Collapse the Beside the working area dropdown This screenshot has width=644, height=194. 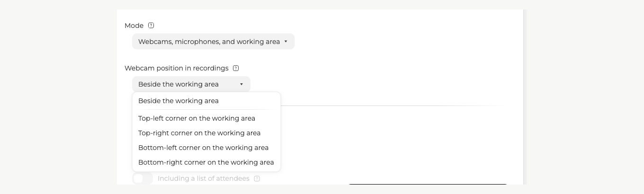tap(191, 84)
